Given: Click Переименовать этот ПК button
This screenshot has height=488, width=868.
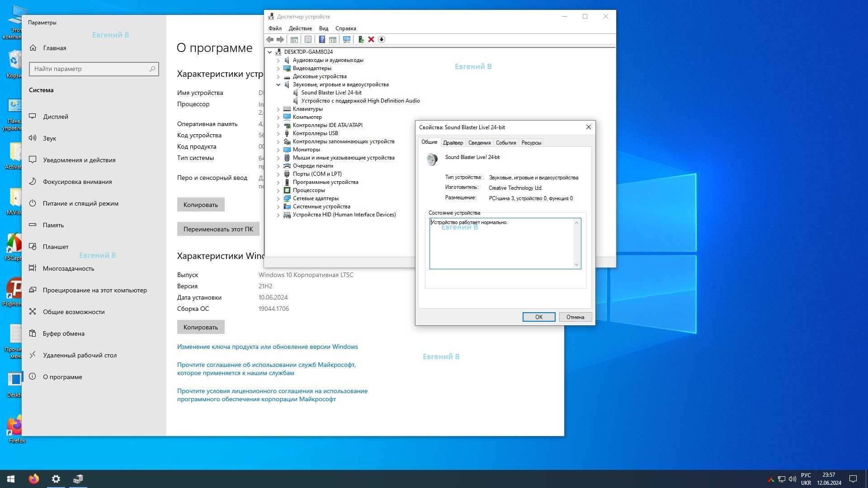Looking at the screenshot, I should pos(218,229).
